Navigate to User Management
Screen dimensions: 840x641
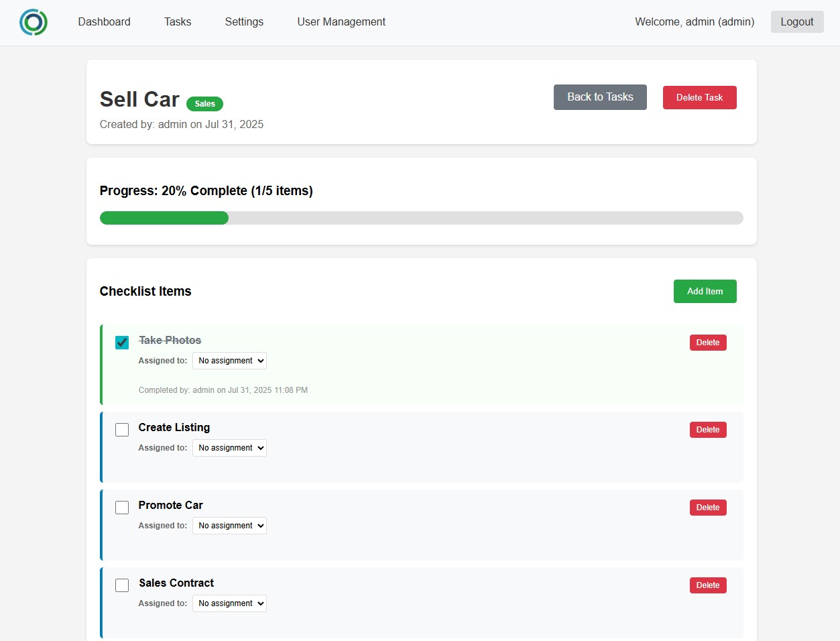pyautogui.click(x=341, y=21)
